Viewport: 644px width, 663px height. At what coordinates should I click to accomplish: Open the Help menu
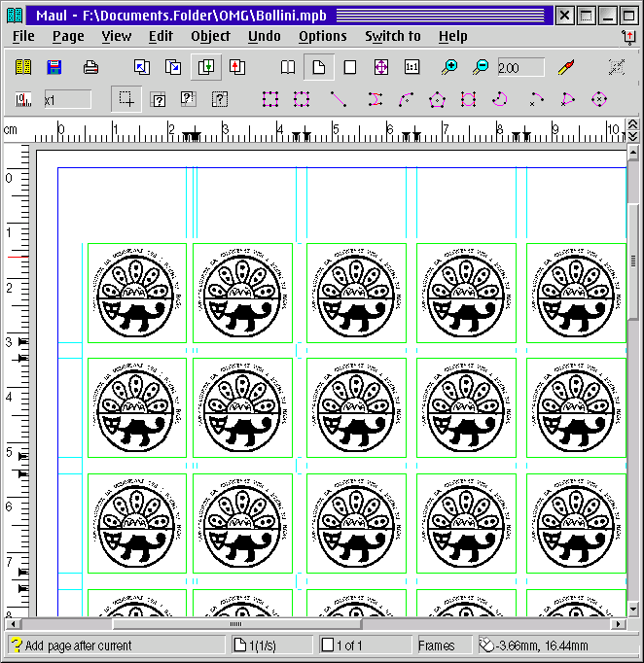pyautogui.click(x=452, y=36)
